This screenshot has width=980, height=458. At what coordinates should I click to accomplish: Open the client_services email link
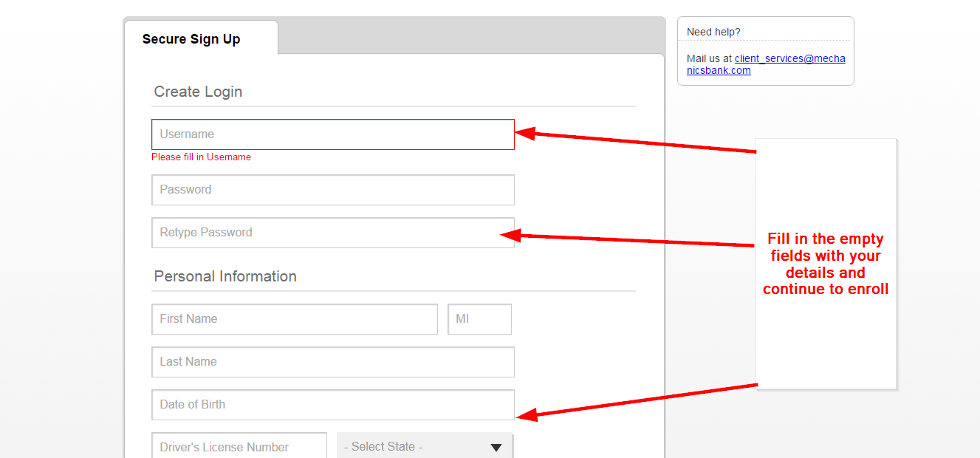pyautogui.click(x=789, y=58)
